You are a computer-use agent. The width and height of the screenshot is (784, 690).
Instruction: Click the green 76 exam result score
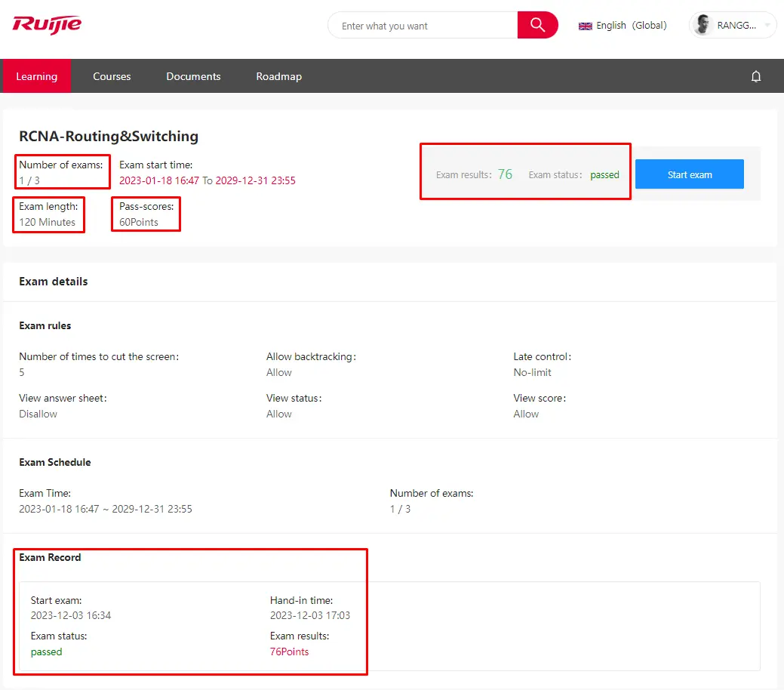[x=505, y=174]
